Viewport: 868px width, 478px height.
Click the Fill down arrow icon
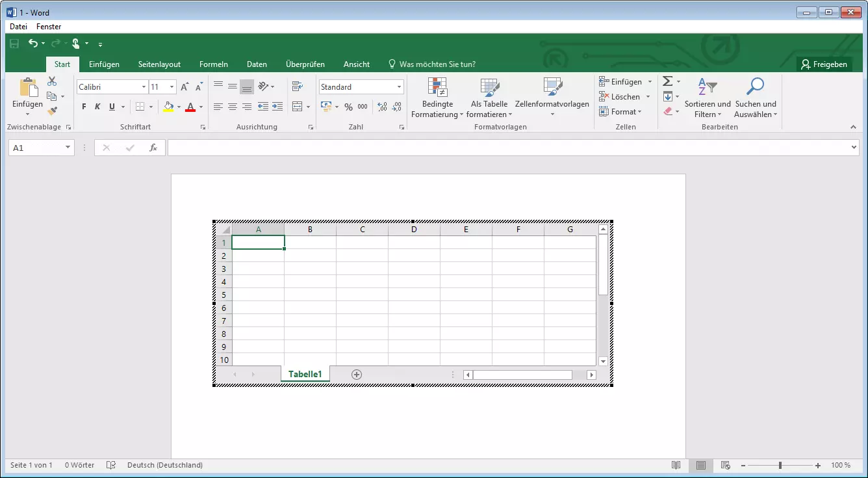(x=667, y=96)
